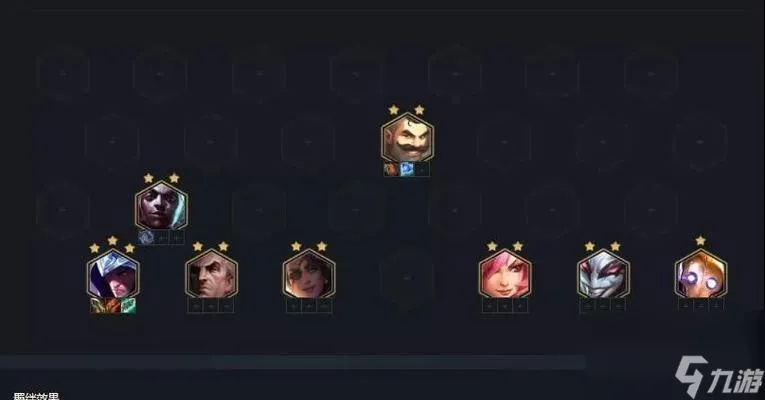Viewport: 765px width, 400px height.
Task: Select the stern bald man champion hexagon
Action: (x=211, y=274)
